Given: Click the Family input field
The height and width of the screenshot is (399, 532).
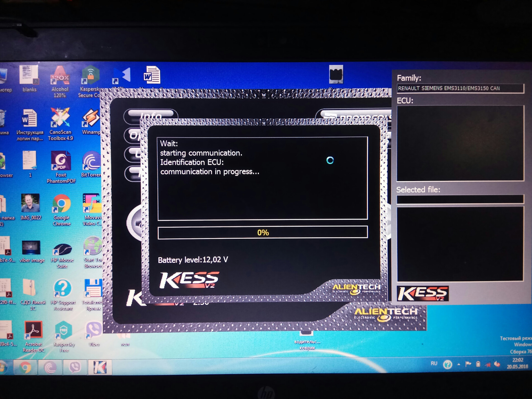Looking at the screenshot, I should pyautogui.click(x=460, y=88).
